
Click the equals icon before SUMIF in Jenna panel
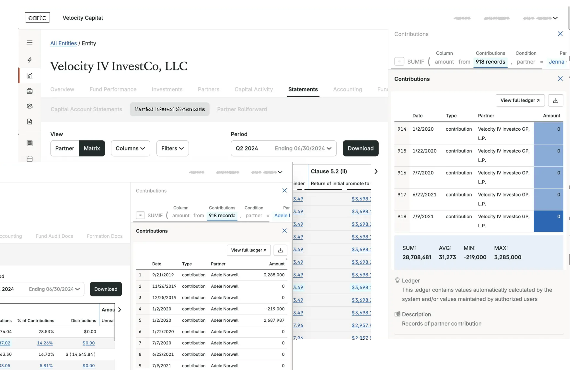399,61
